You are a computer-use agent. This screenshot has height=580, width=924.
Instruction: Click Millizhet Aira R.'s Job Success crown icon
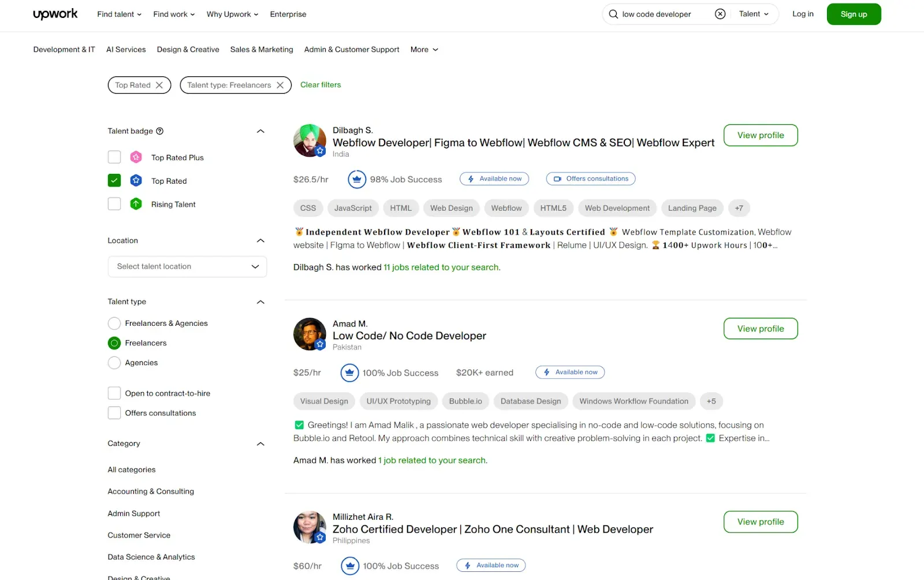350,566
